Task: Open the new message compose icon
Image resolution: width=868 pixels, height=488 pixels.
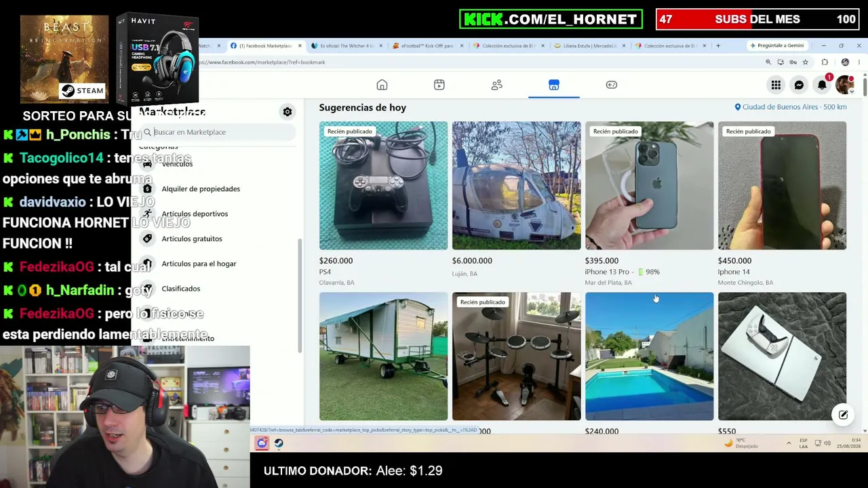Action: click(x=843, y=415)
